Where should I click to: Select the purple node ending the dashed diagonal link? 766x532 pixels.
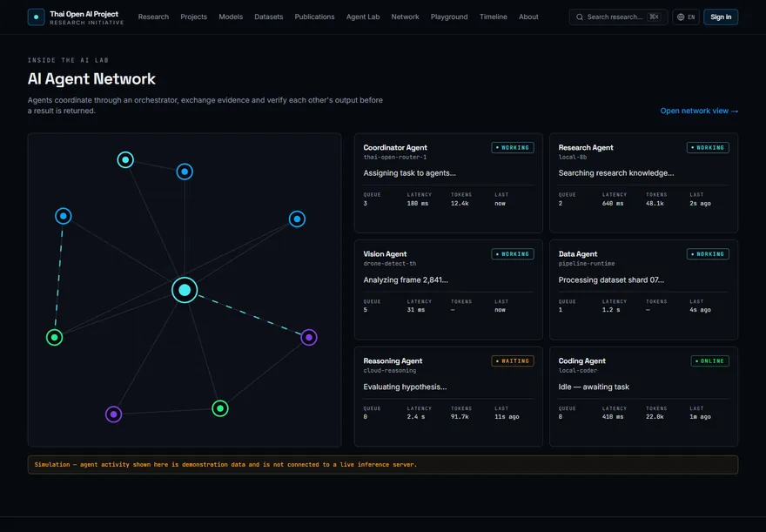309,337
